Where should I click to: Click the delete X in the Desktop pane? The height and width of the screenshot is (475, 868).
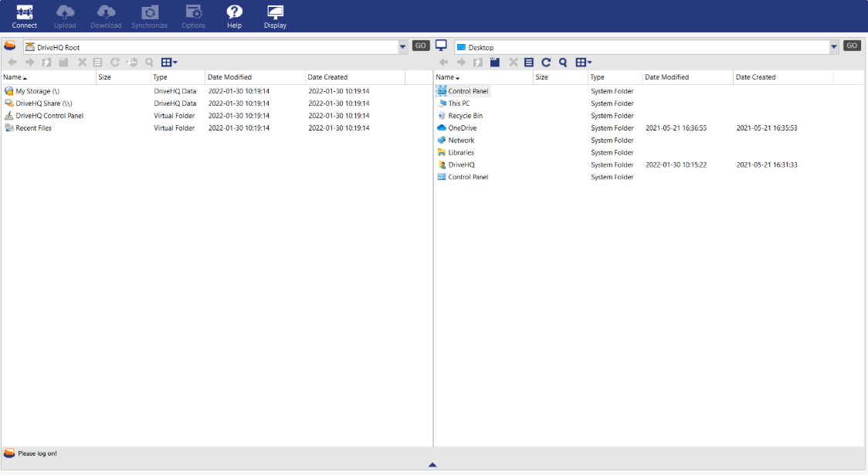(514, 63)
